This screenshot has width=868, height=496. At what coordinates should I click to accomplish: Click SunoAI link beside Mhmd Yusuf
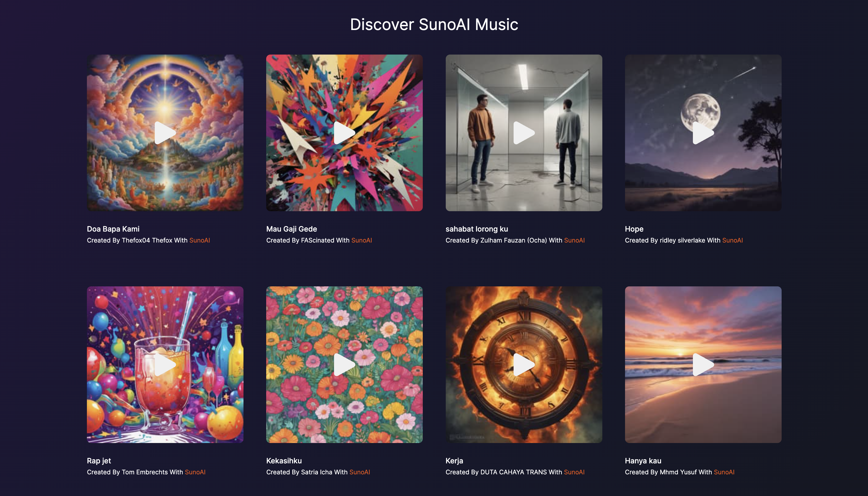pos(724,472)
